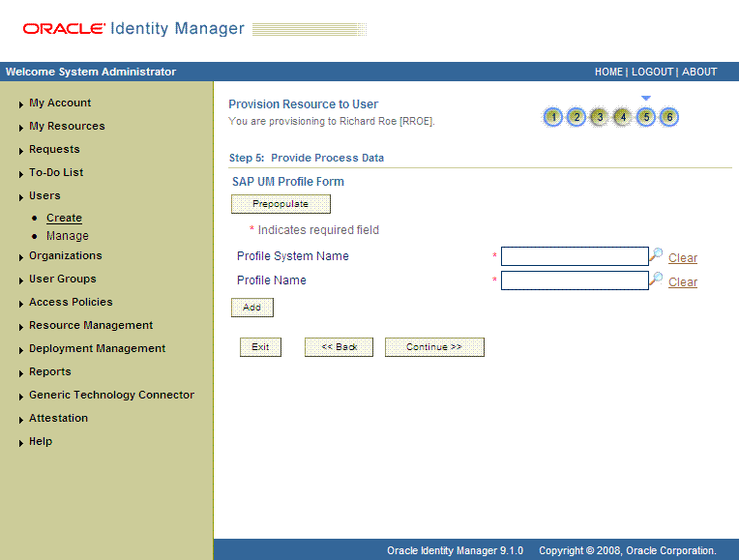This screenshot has width=739, height=560.
Task: Click the << Back button
Action: 339,347
